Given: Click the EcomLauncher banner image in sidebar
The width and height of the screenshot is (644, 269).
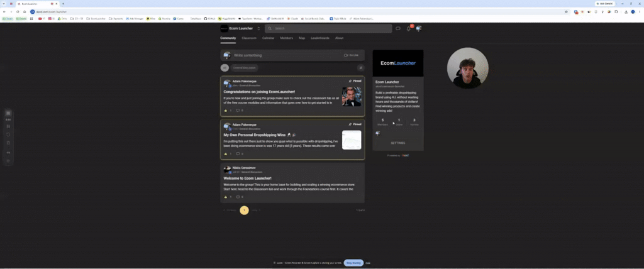Looking at the screenshot, I should click(x=398, y=63).
